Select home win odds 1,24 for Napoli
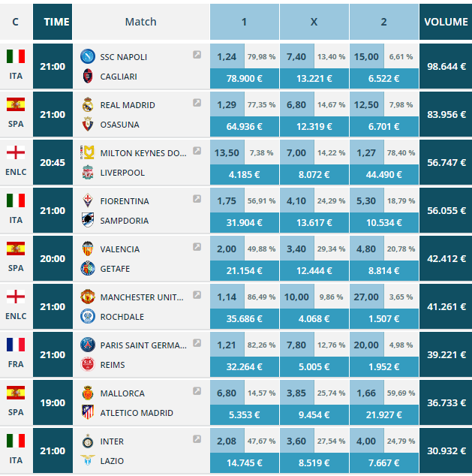472x476 pixels. tap(227, 56)
